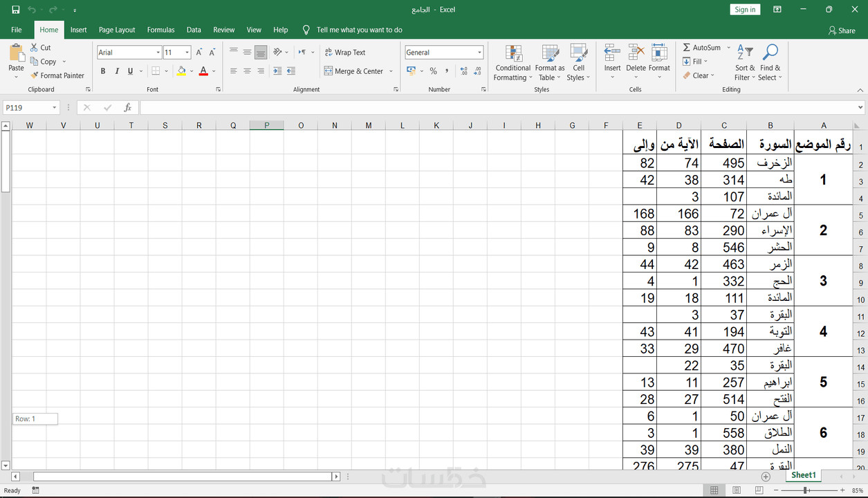Screen dimensions: 868x498
Task: Open the font name dropdown
Action: 158,52
